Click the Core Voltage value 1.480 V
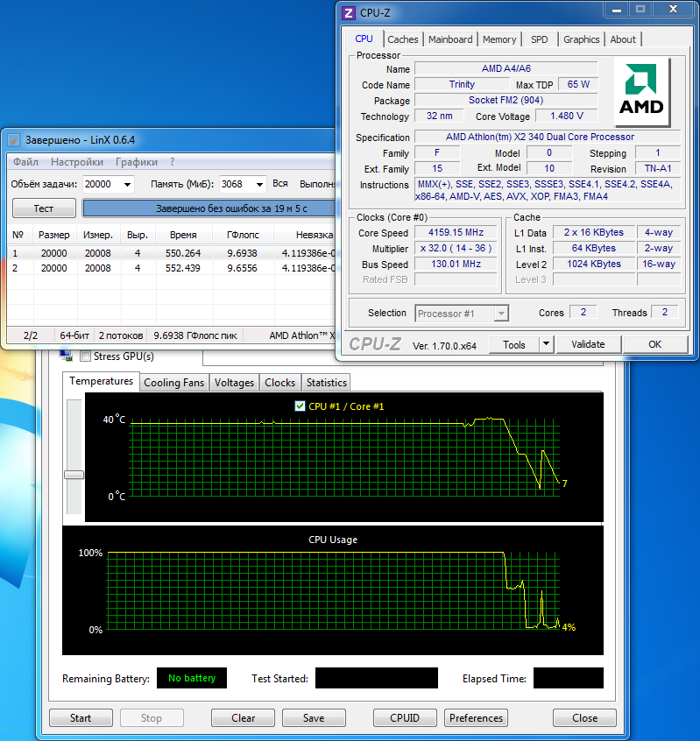This screenshot has height=741, width=700. [566, 116]
